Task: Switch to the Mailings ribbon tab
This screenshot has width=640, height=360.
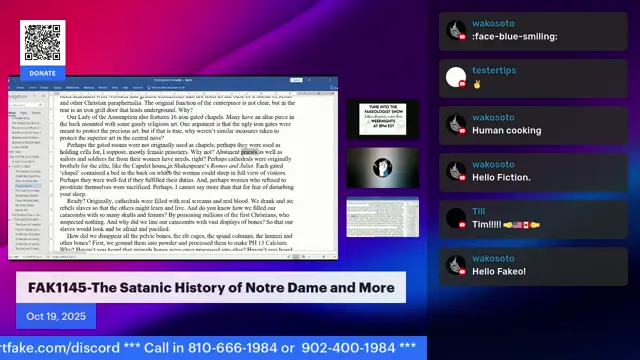Action: click(89, 87)
